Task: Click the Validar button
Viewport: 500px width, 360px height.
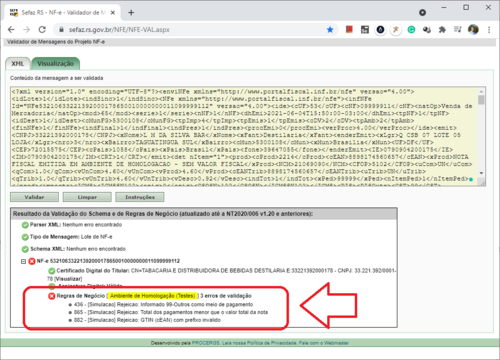Action: click(x=34, y=197)
